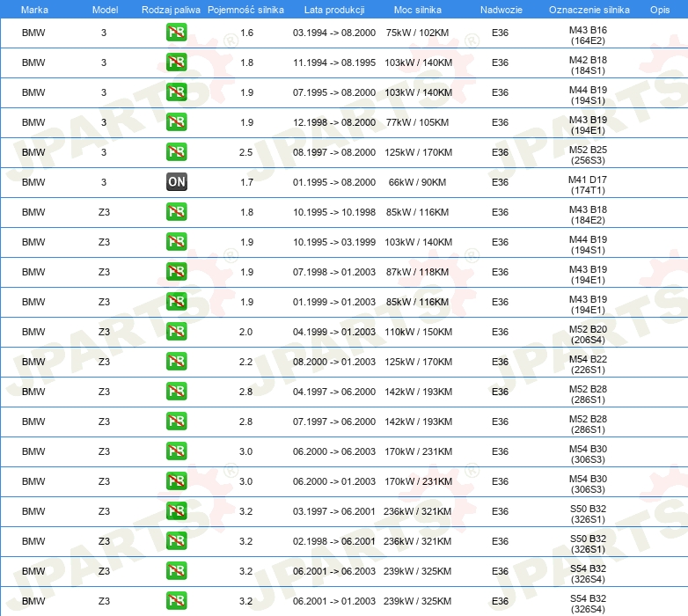Select engine code M43 B18 (184E2)
Viewport: 688px width, 616px height.
pos(588,215)
